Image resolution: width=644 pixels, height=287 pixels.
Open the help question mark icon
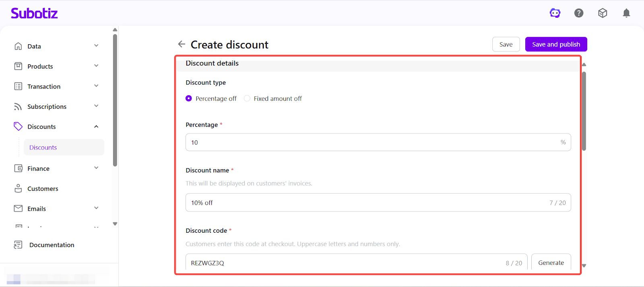(x=579, y=13)
